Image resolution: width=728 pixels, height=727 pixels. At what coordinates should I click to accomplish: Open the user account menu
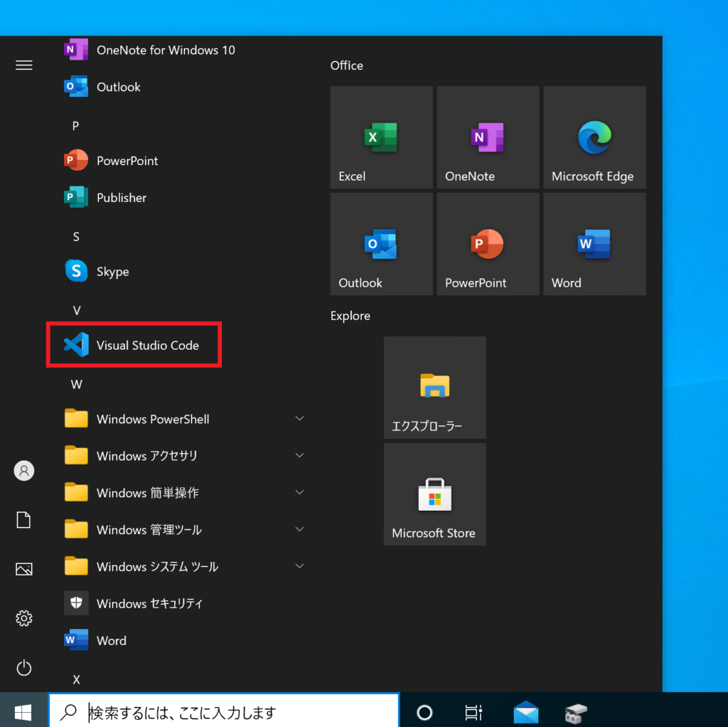pos(23,471)
